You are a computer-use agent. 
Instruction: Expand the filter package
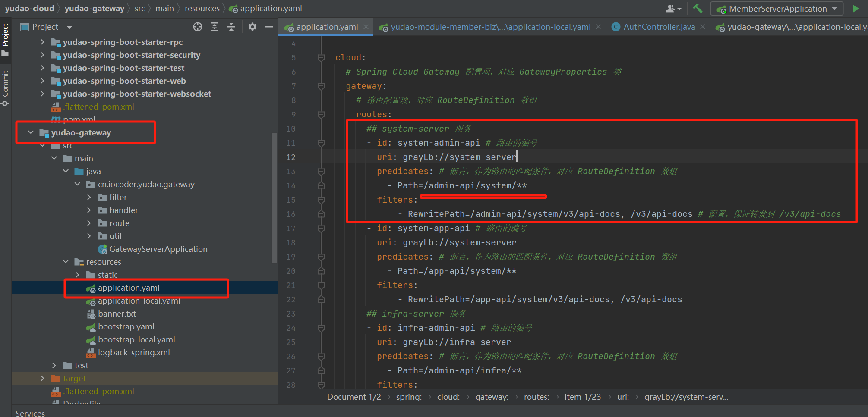click(x=89, y=197)
